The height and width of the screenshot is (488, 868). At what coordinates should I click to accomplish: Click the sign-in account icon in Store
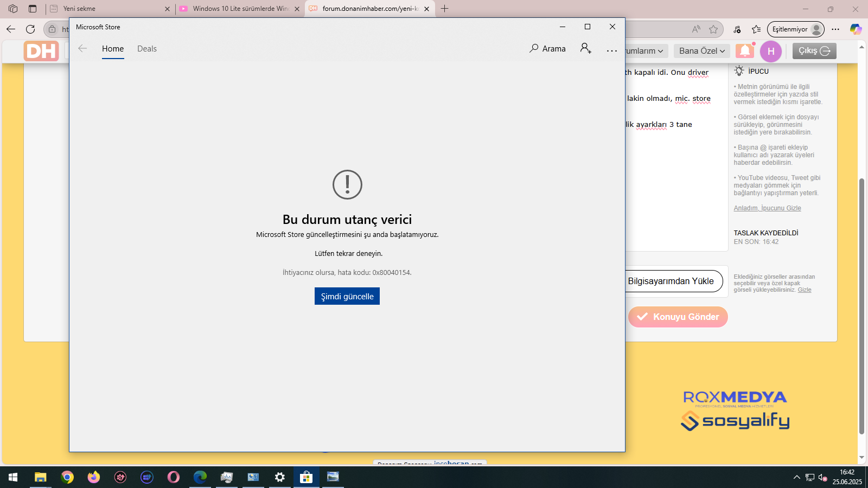pos(585,48)
